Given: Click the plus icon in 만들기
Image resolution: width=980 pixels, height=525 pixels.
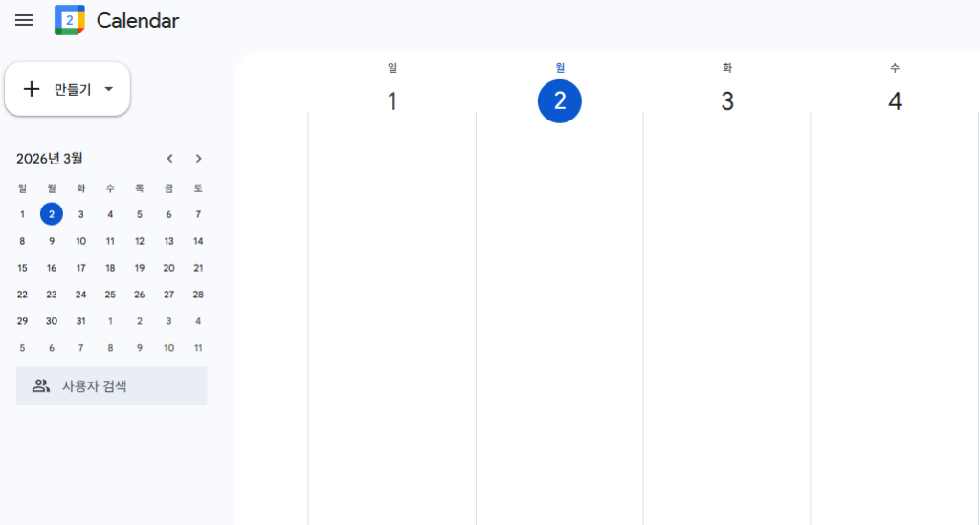Looking at the screenshot, I should click(32, 89).
